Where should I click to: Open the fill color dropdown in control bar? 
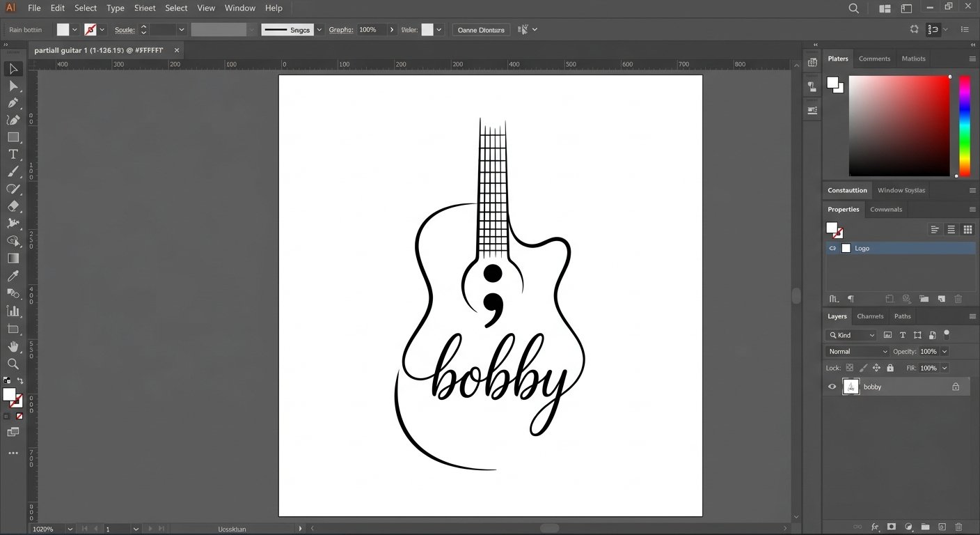pos(74,30)
